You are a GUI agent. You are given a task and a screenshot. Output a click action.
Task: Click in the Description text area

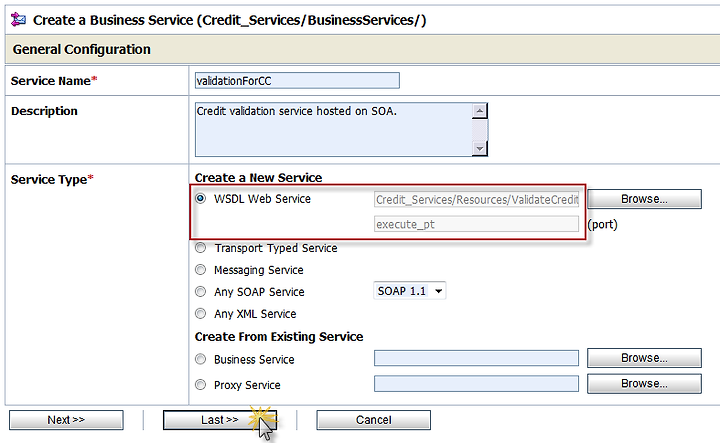pyautogui.click(x=333, y=129)
